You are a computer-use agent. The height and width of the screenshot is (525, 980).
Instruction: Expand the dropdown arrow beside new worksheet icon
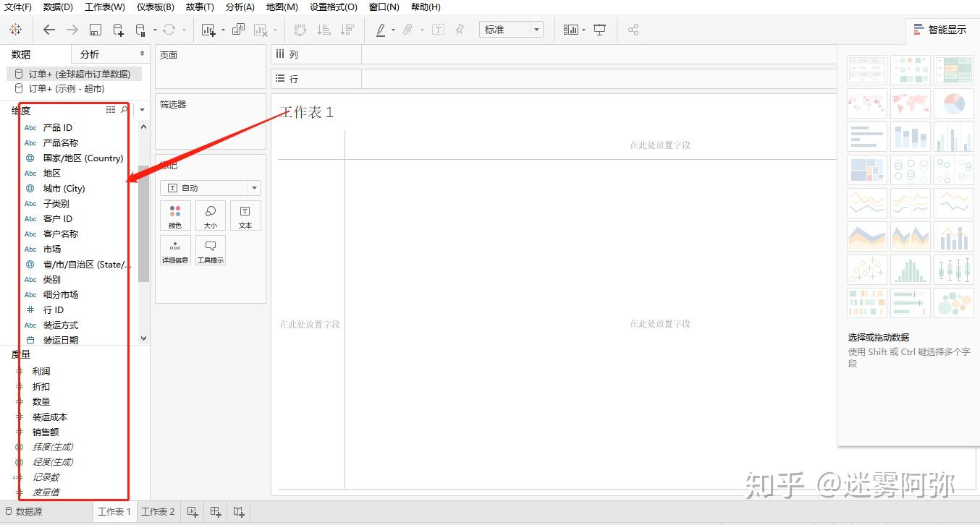click(223, 30)
